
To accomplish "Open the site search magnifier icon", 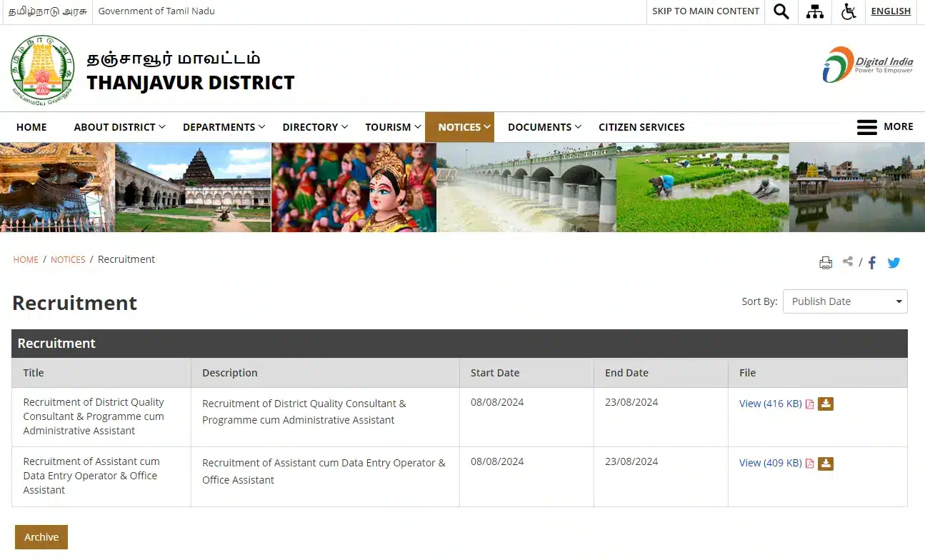I will point(781,11).
